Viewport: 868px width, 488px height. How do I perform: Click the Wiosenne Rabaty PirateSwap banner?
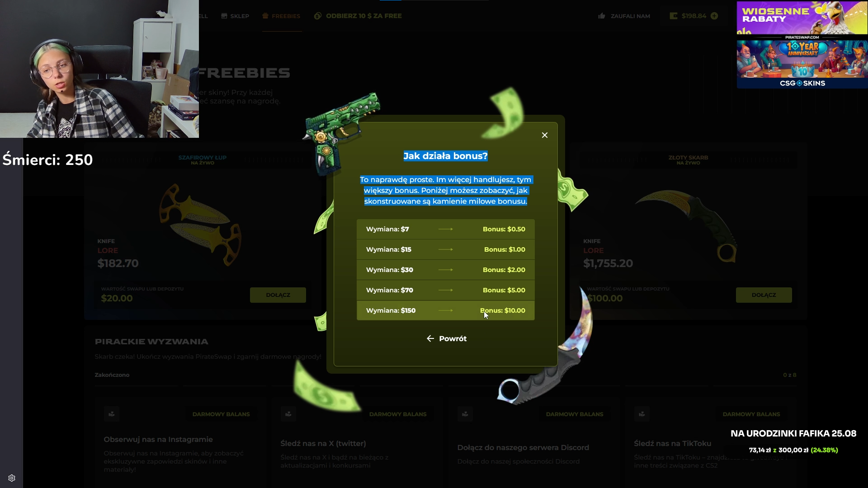point(802,18)
